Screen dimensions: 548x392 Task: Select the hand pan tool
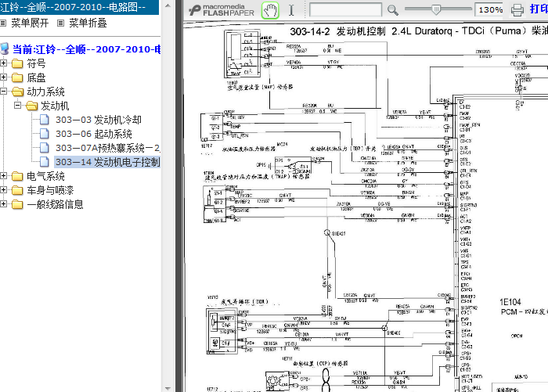tap(269, 10)
